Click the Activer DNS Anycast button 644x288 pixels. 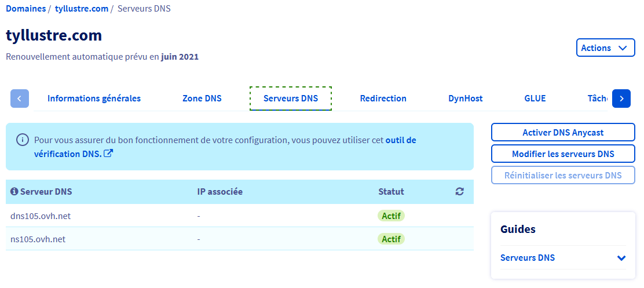[x=563, y=133]
